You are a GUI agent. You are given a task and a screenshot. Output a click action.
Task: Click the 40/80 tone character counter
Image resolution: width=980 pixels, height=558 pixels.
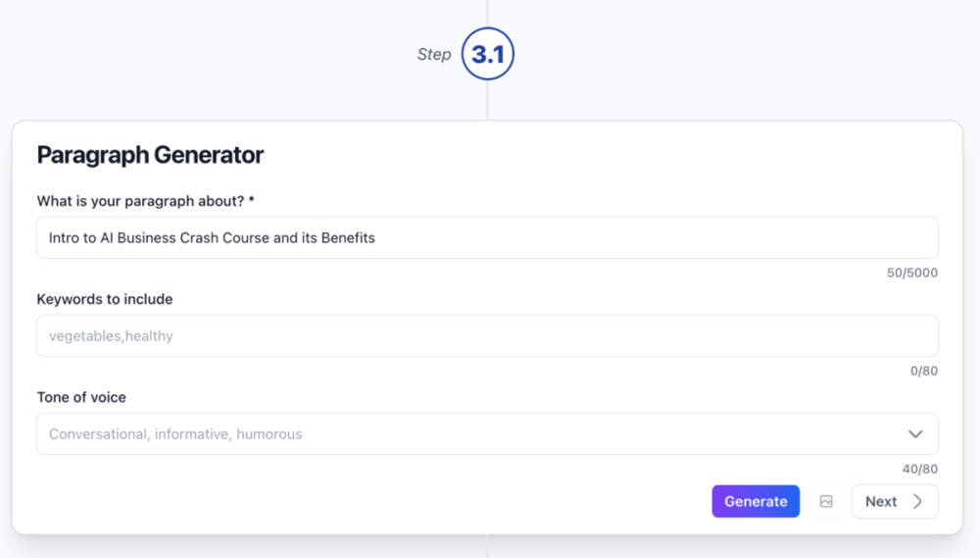(x=919, y=469)
